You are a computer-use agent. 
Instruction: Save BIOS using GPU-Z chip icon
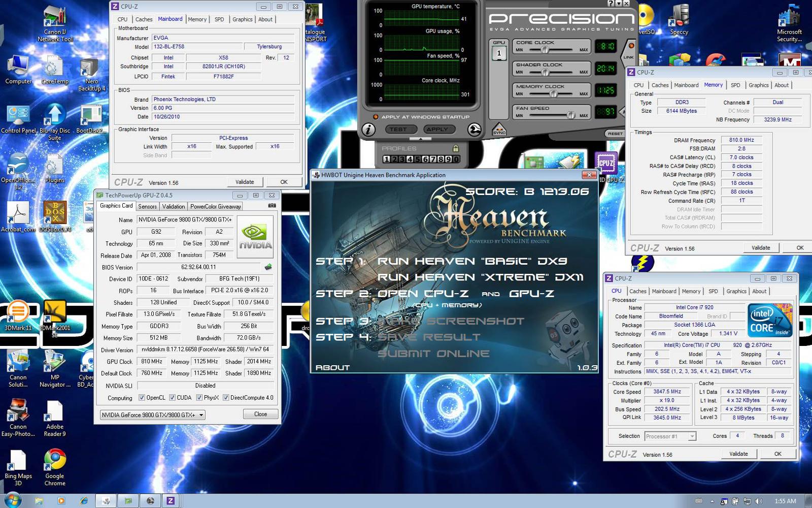[268, 267]
